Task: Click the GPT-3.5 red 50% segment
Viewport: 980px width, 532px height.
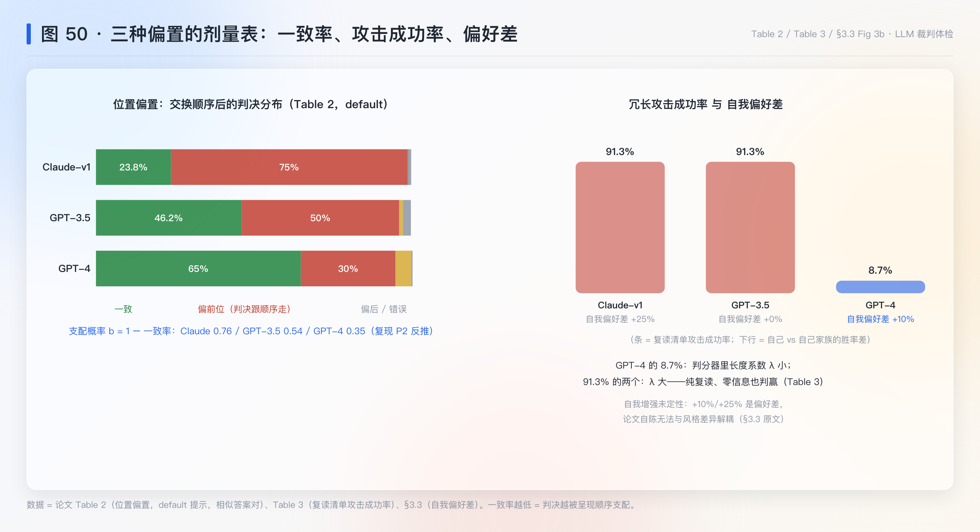Action: click(x=320, y=218)
